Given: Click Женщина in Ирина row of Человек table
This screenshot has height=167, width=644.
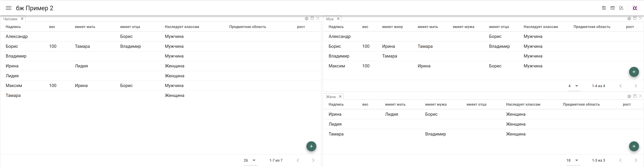Looking at the screenshot, I should point(174,66).
